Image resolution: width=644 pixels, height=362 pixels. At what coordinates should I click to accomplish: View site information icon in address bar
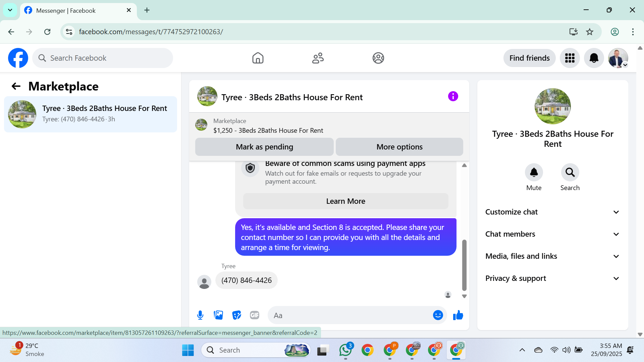(x=69, y=32)
